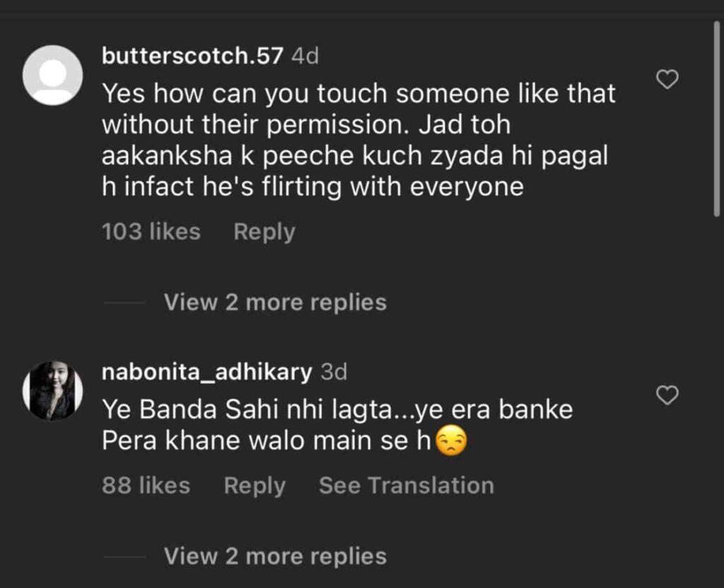Click the 4d timestamp on butterscotch.57's comment
Image resolution: width=724 pixels, height=588 pixels.
305,57
